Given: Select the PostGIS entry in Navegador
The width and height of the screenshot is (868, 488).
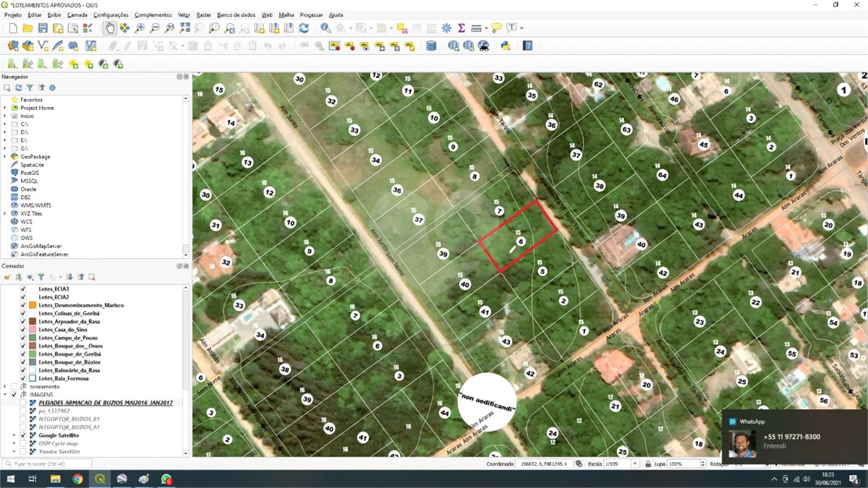Looking at the screenshot, I should (30, 173).
